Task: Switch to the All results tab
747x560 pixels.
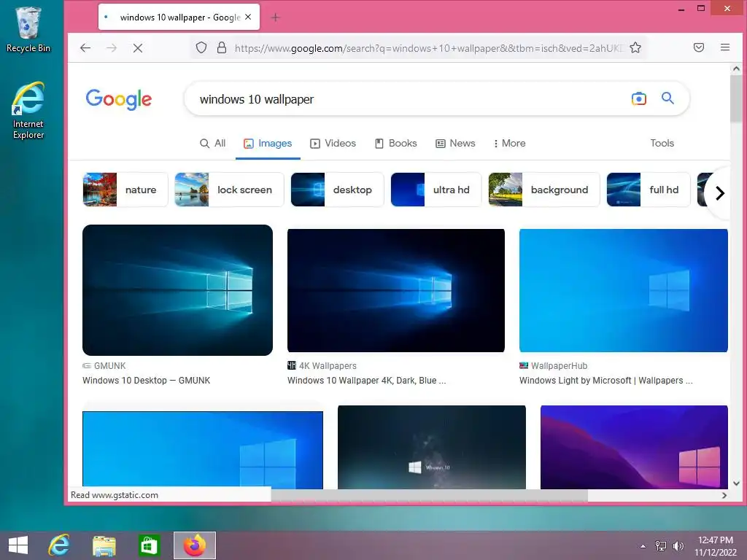Action: click(x=212, y=144)
